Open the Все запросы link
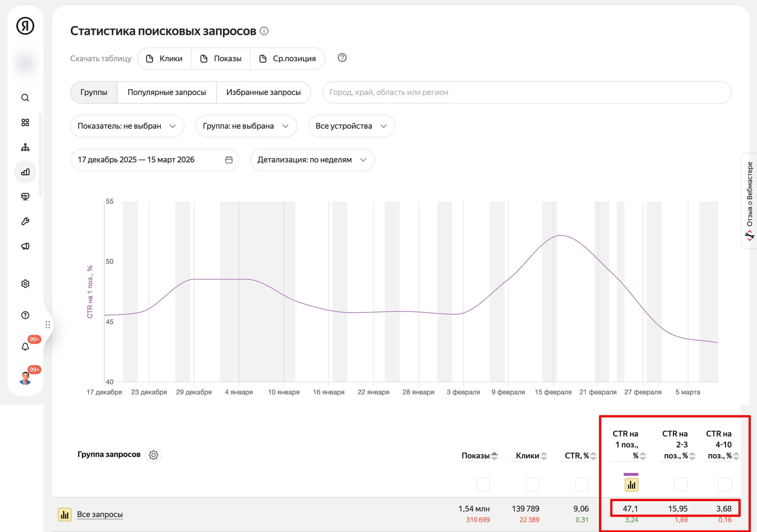The width and height of the screenshot is (757, 532). coord(100,514)
